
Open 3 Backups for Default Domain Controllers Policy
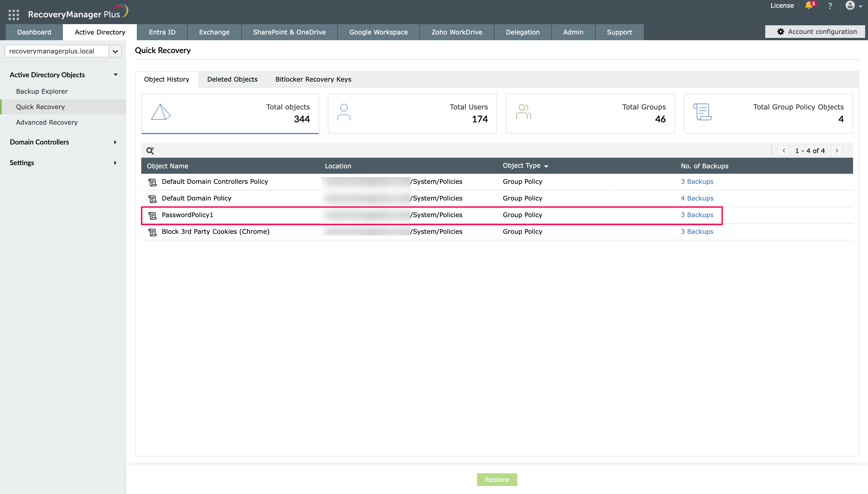tap(697, 181)
